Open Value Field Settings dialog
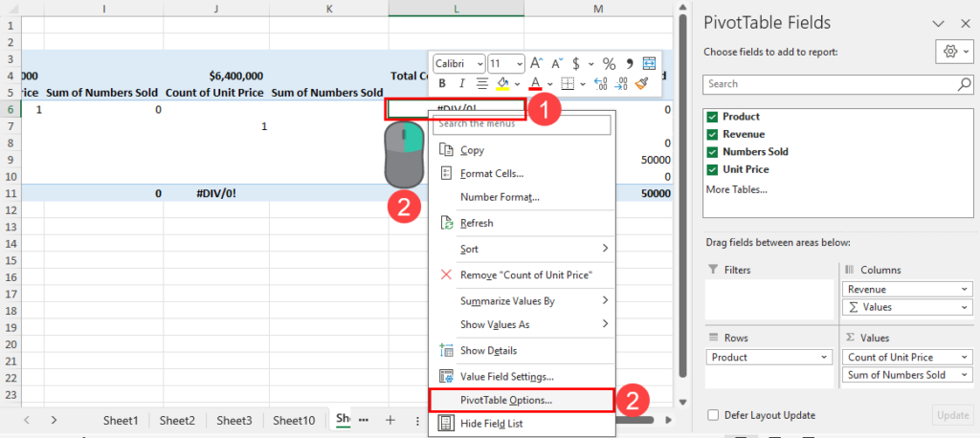Image resolution: width=980 pixels, height=438 pixels. pyautogui.click(x=522, y=377)
